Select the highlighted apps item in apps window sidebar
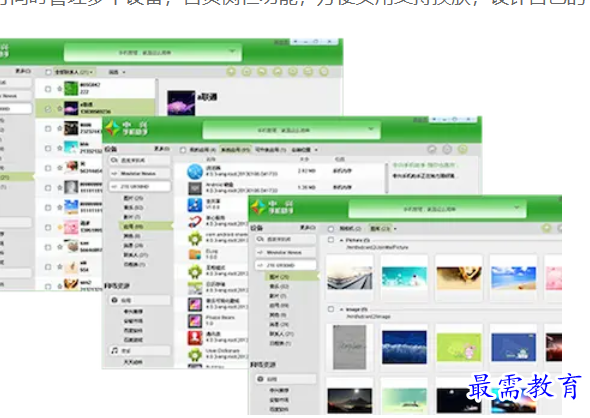 click(145, 226)
